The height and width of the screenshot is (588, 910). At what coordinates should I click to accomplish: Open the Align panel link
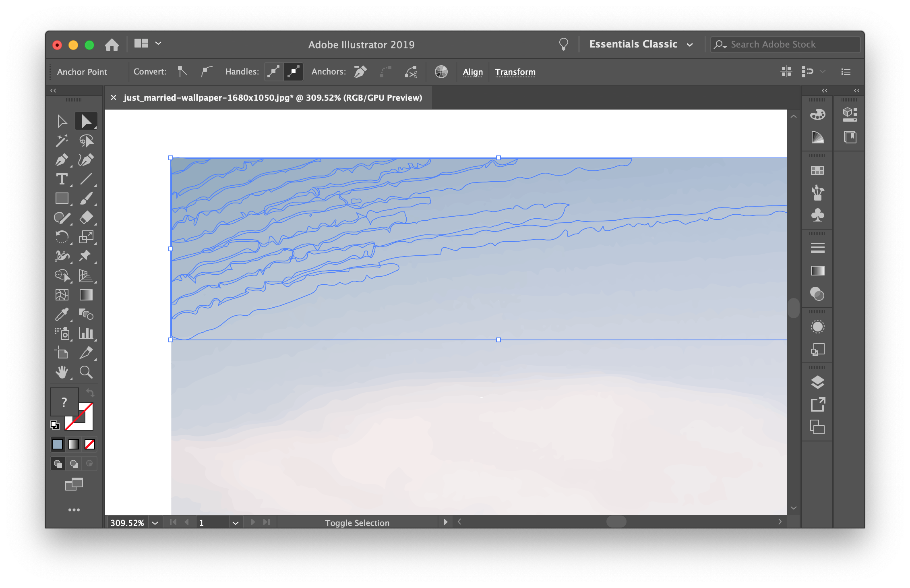(x=473, y=72)
